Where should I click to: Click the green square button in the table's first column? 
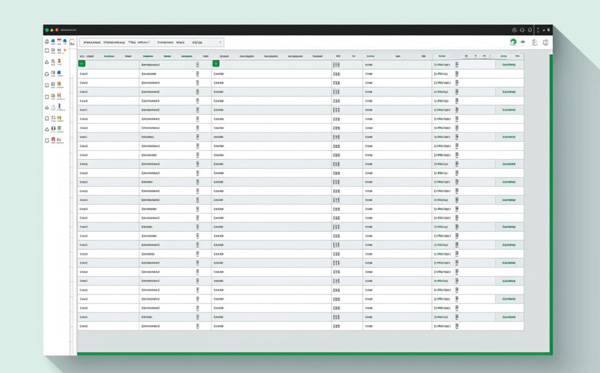click(82, 64)
